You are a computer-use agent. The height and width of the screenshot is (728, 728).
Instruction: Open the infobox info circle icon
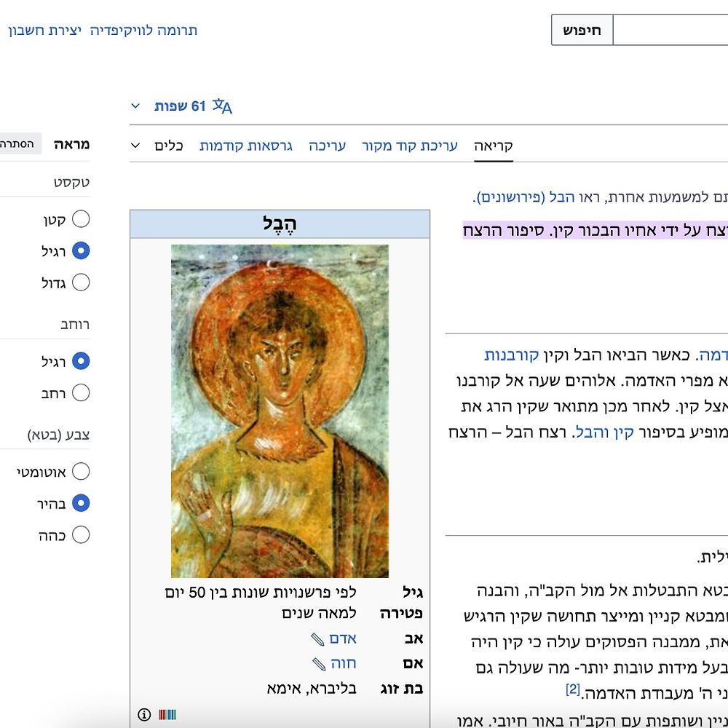pyautogui.click(x=144, y=714)
